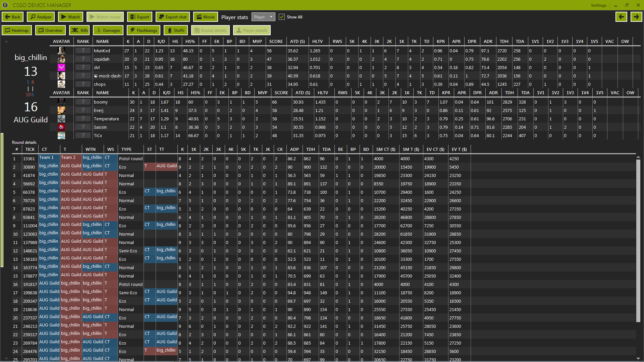Sort second team table by SCORE column
Viewport: 644px width, 362px height.
tap(281, 93)
